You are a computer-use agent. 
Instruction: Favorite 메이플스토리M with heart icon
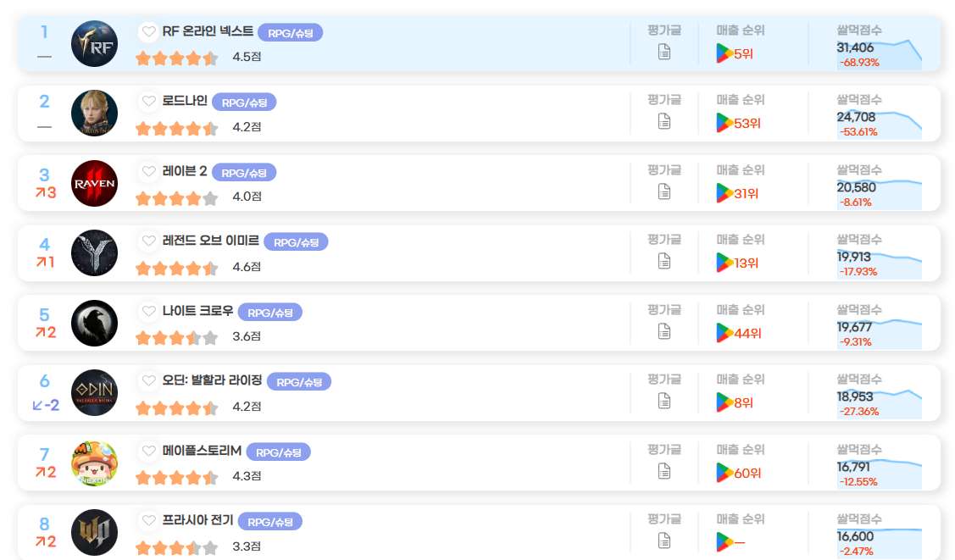(148, 451)
